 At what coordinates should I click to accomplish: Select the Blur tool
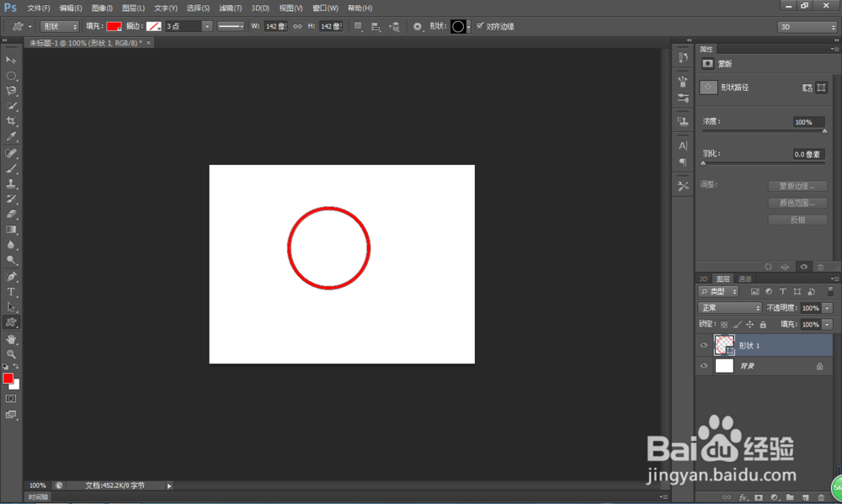pos(11,245)
